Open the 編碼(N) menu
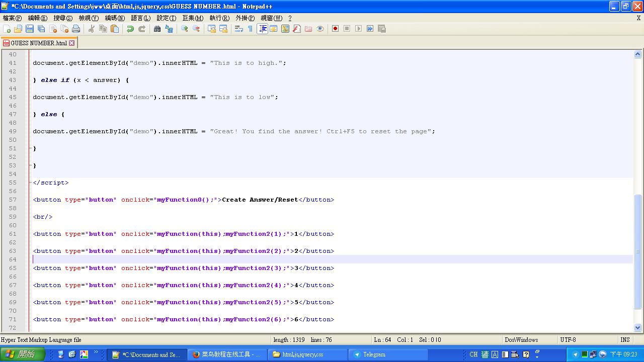The width and height of the screenshot is (644, 362). pos(115,18)
